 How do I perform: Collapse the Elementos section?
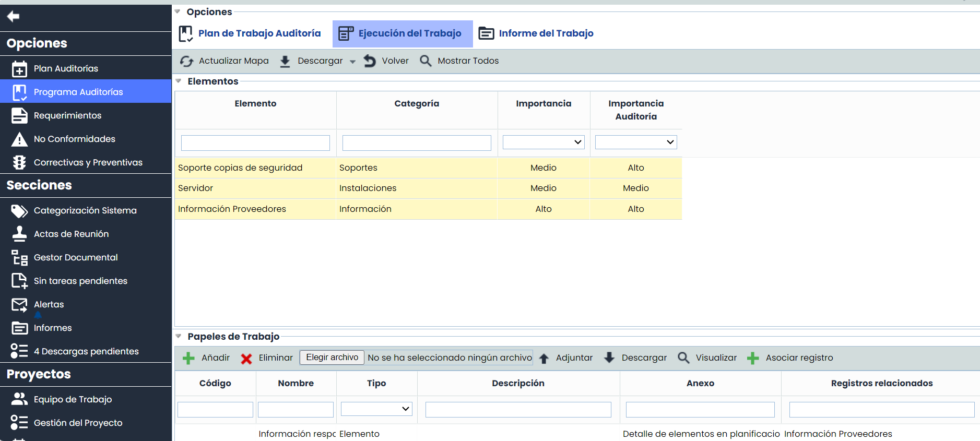click(x=179, y=81)
